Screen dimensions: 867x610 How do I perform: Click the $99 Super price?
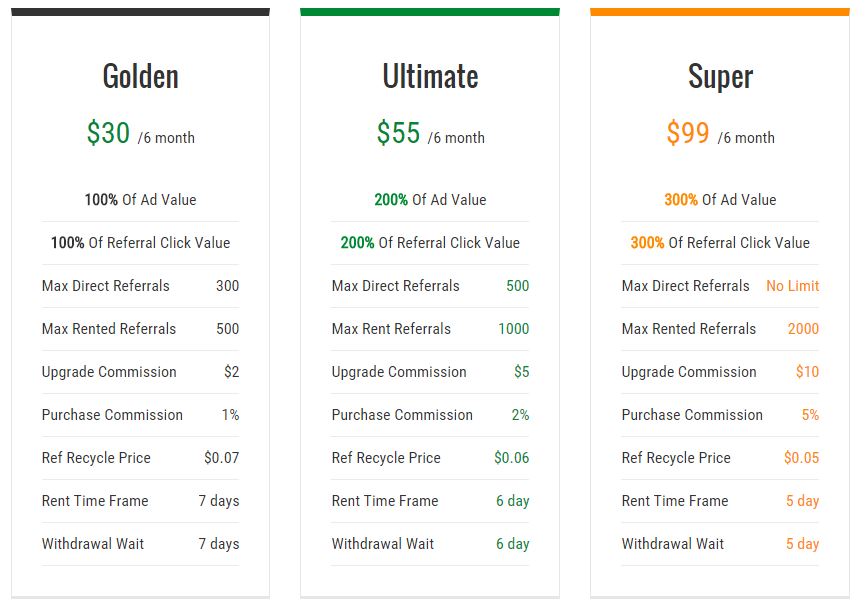coord(687,133)
